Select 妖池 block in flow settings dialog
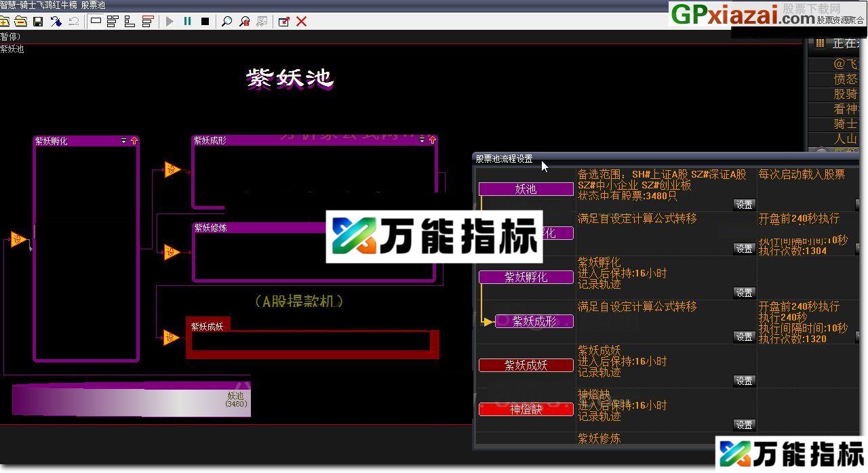This screenshot has height=473, width=868. tap(526, 189)
